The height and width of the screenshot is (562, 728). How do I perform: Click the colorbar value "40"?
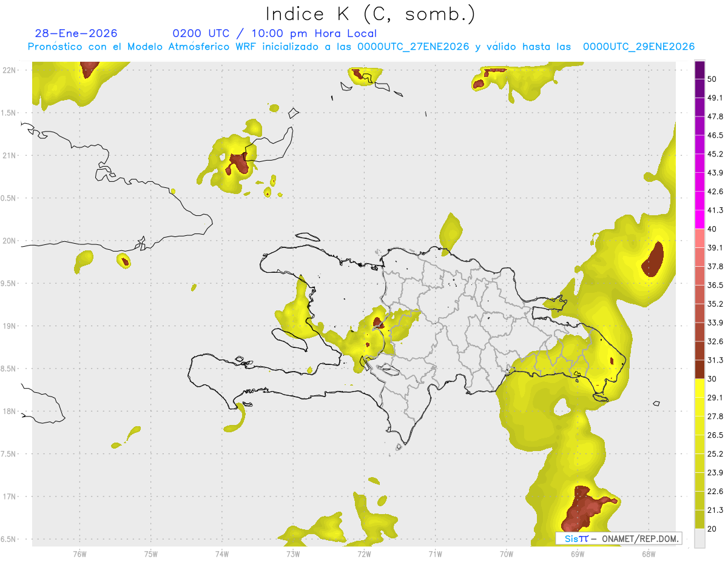[x=713, y=229]
